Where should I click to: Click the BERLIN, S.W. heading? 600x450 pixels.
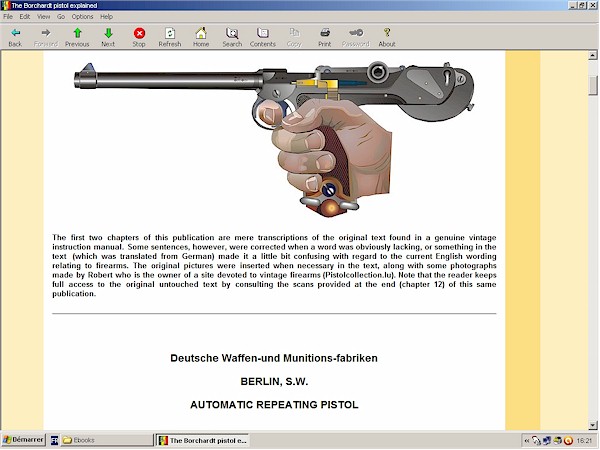(274, 382)
